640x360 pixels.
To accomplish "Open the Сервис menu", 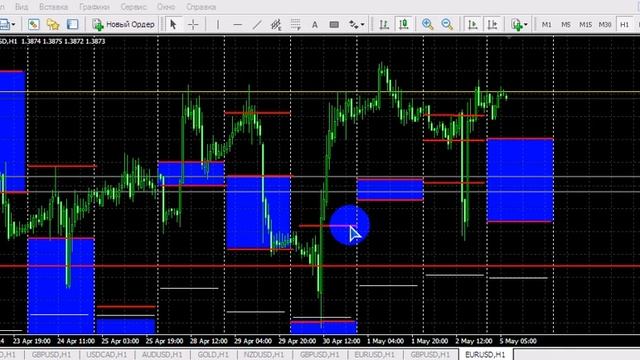I will tap(133, 7).
